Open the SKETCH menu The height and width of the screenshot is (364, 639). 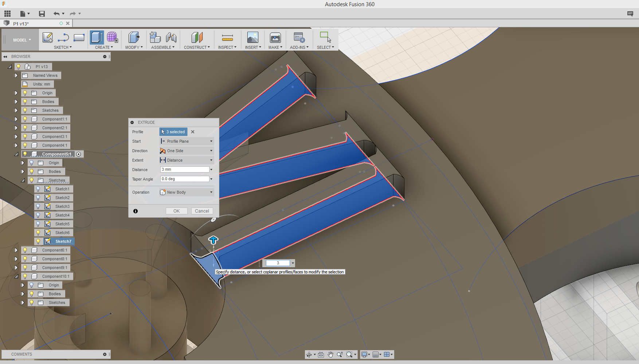pyautogui.click(x=63, y=47)
